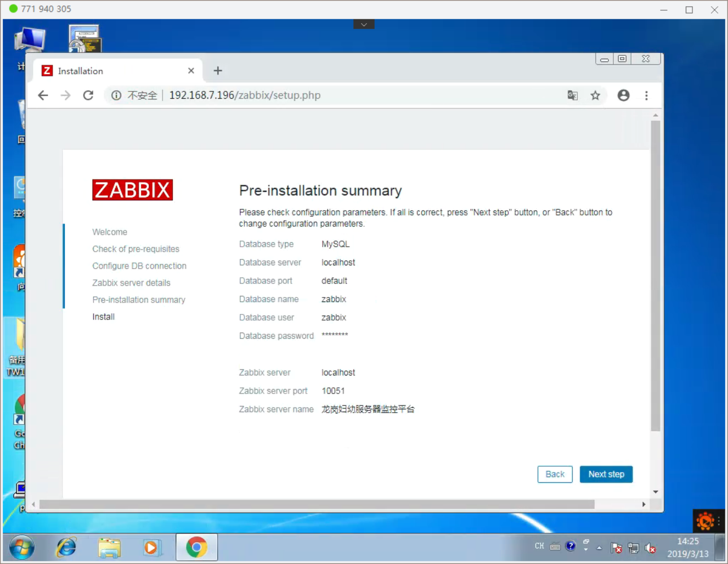Click the Chrome taskbar button
728x564 pixels.
[x=196, y=548]
